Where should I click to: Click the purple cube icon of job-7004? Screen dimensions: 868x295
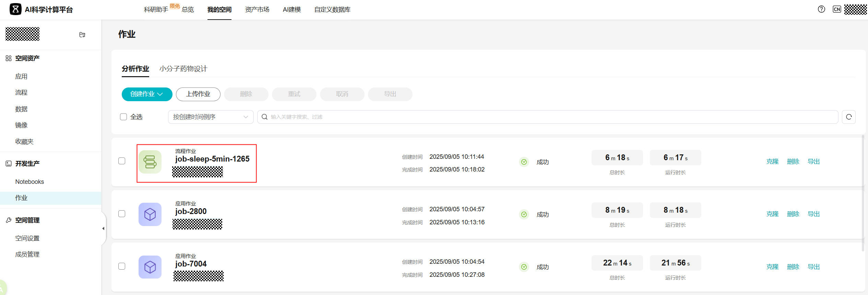tap(150, 267)
